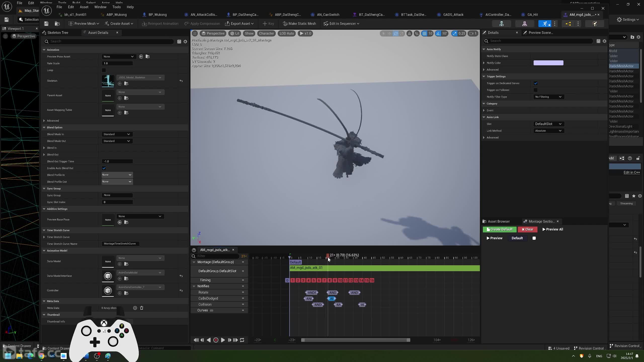Screen dimensions: 644x362
Task: Toggle Lit view mode button
Action: pos(235,33)
